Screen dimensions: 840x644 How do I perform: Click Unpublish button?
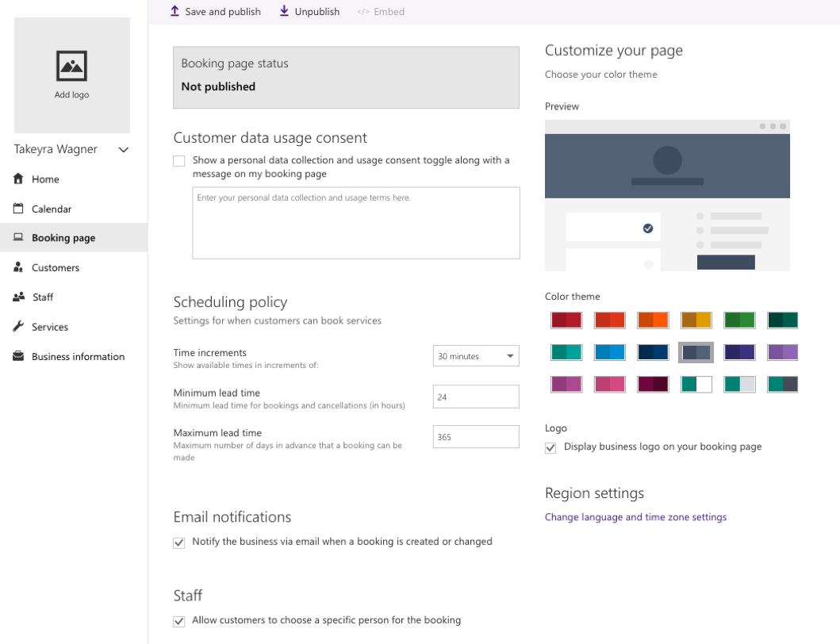pyautogui.click(x=309, y=11)
